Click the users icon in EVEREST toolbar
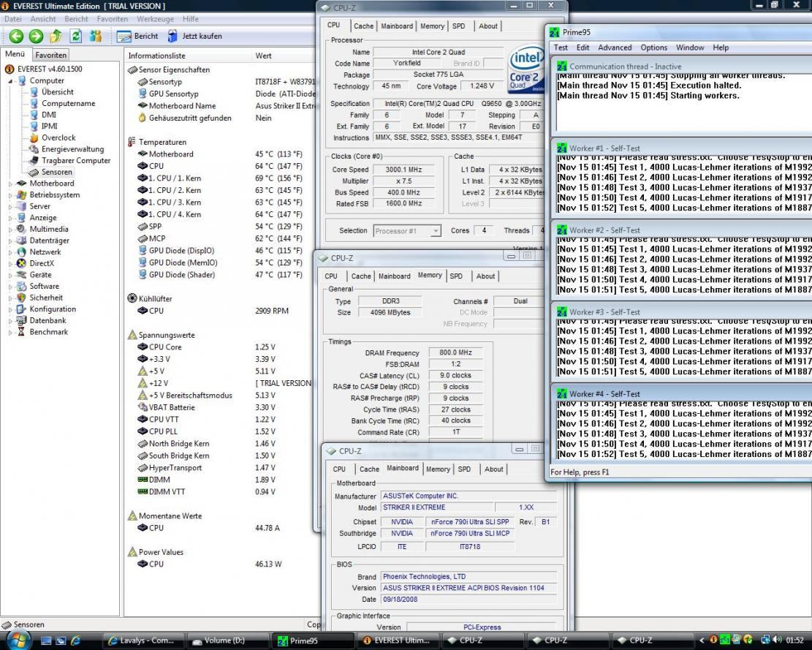The height and width of the screenshot is (650, 812). (x=96, y=36)
